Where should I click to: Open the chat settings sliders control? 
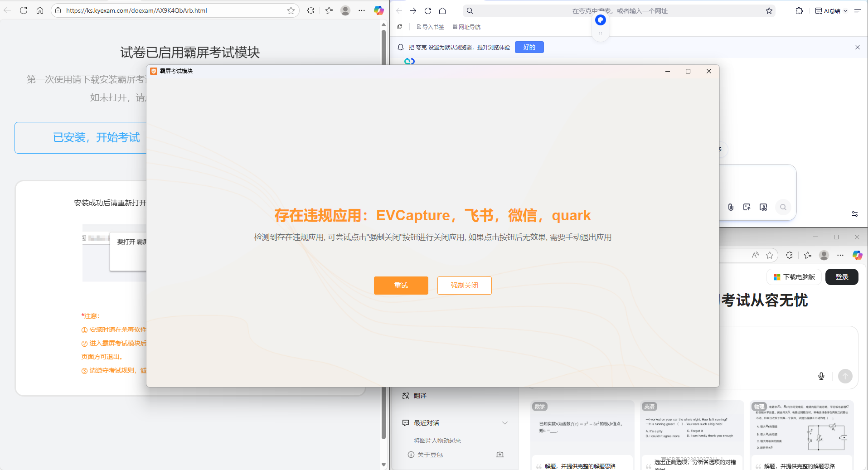pyautogui.click(x=855, y=213)
